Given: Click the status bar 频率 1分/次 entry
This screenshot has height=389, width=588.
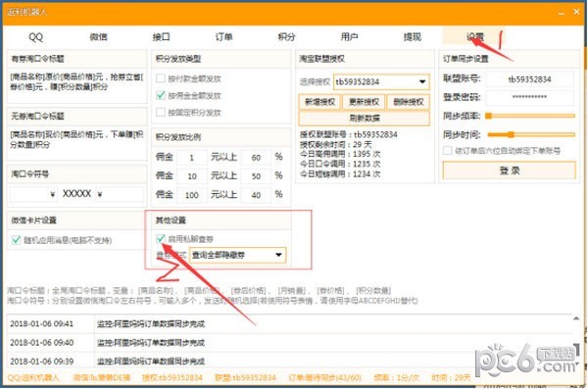Looking at the screenshot, I should coord(396,377).
